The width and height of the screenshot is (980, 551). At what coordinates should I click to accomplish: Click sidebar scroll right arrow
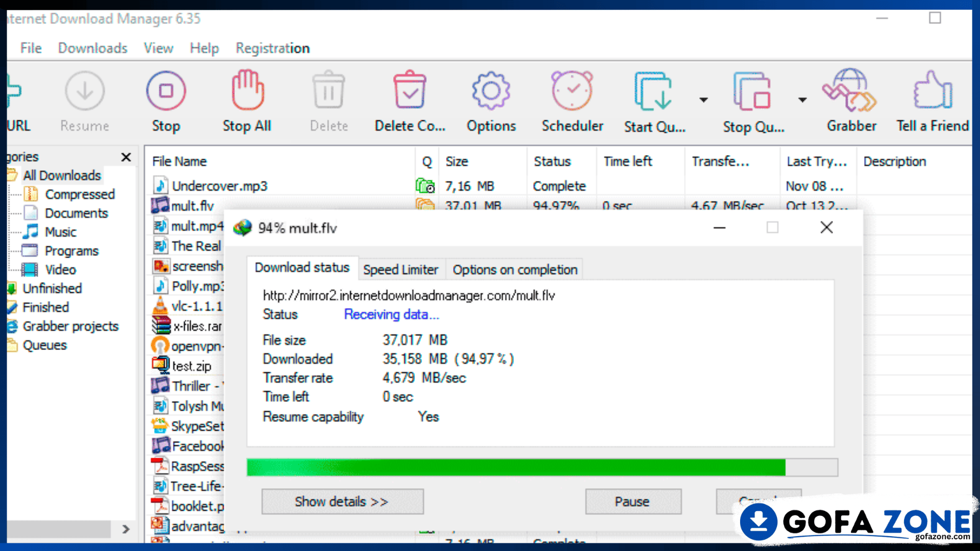[126, 529]
